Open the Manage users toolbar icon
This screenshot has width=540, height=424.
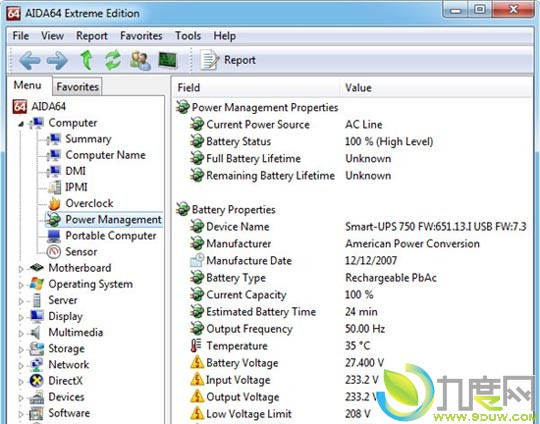point(140,60)
